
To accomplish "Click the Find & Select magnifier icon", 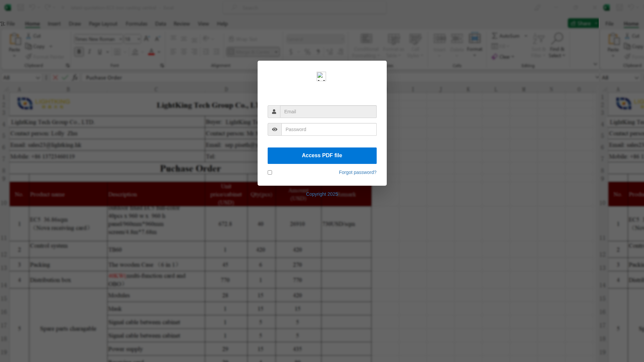I will (557, 38).
